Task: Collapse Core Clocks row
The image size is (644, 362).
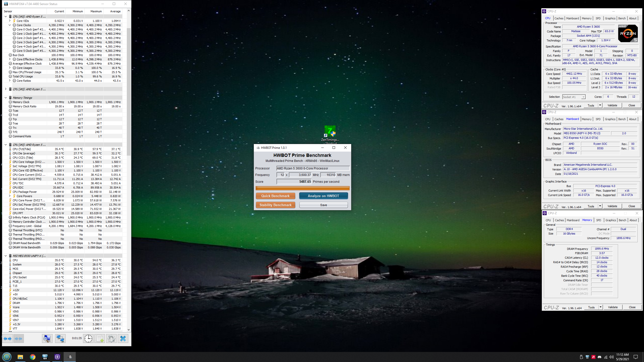Action: 10,25
